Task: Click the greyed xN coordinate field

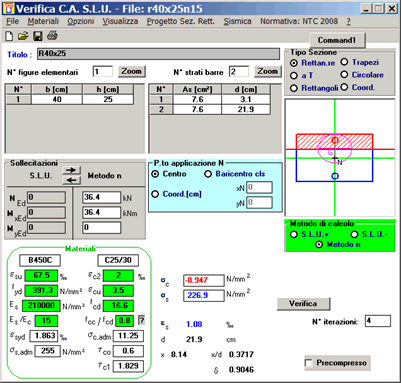Action: tap(260, 187)
